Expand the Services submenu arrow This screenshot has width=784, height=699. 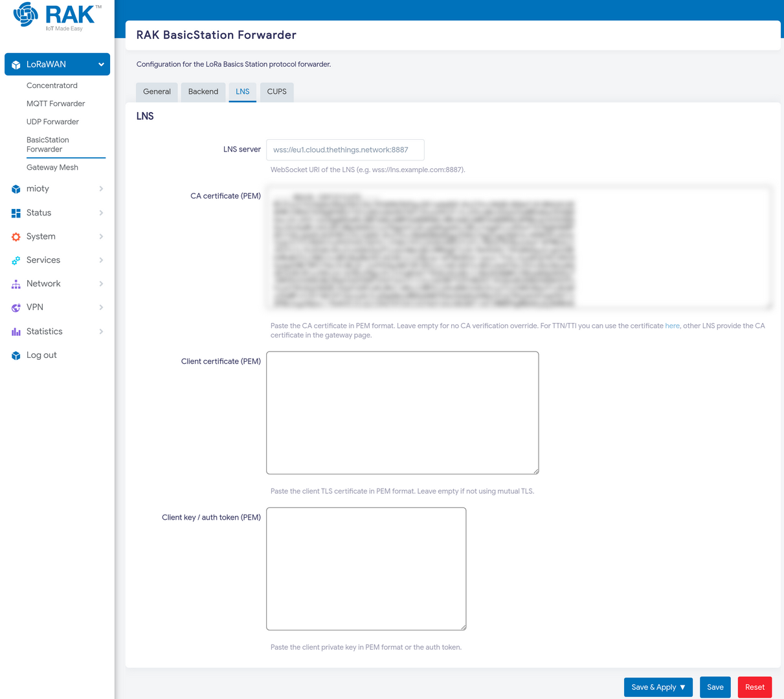pyautogui.click(x=101, y=260)
